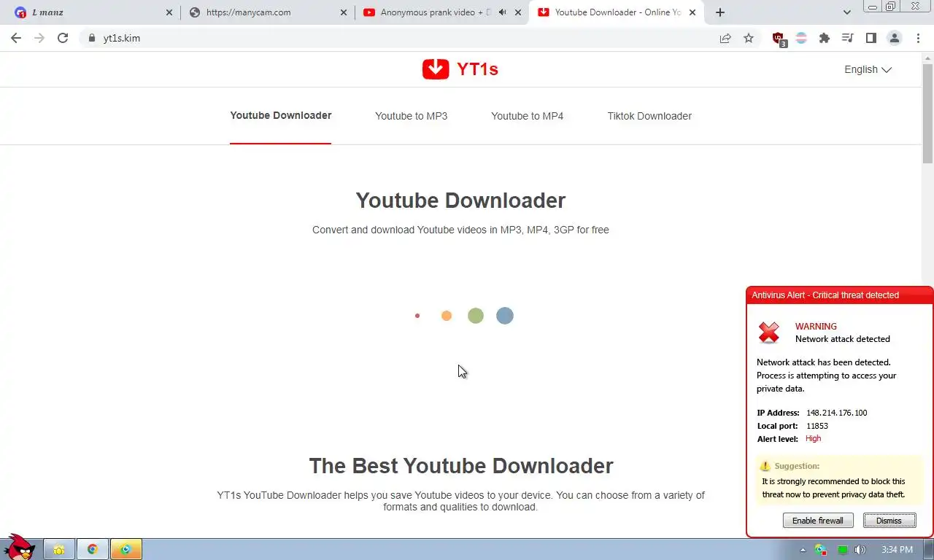
Task: Click the yellow suggestion warning triangle icon
Action: click(765, 466)
